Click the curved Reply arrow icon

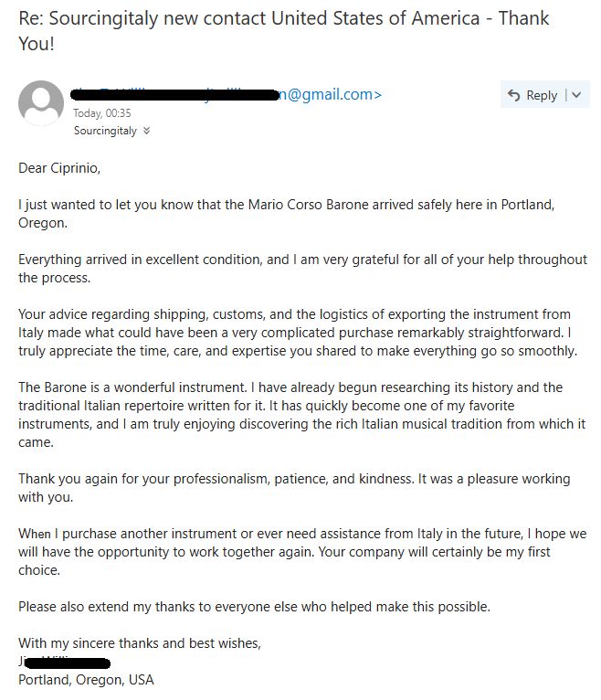(514, 95)
